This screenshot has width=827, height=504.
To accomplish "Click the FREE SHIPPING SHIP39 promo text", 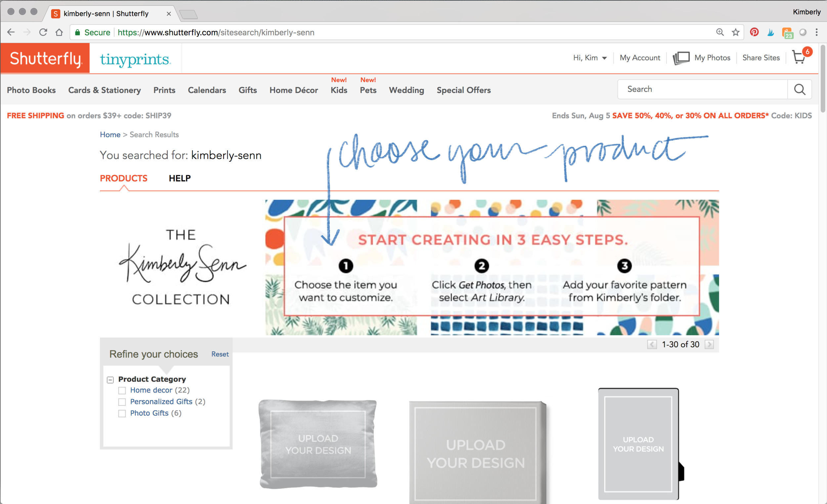I will click(89, 115).
